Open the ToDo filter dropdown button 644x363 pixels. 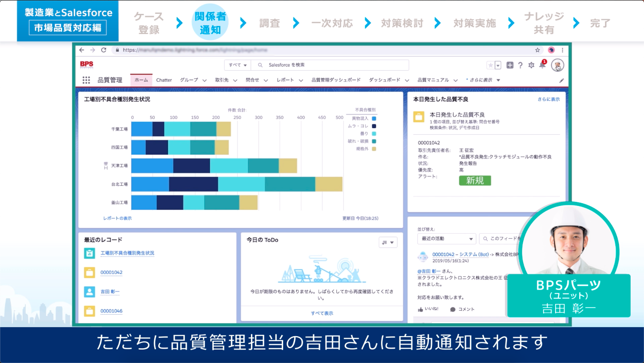click(x=388, y=243)
